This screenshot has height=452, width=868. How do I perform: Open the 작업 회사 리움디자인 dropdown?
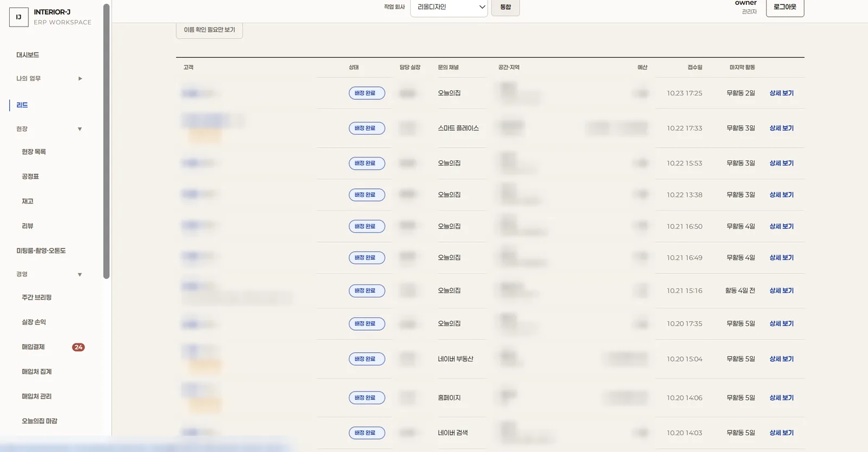pos(449,7)
